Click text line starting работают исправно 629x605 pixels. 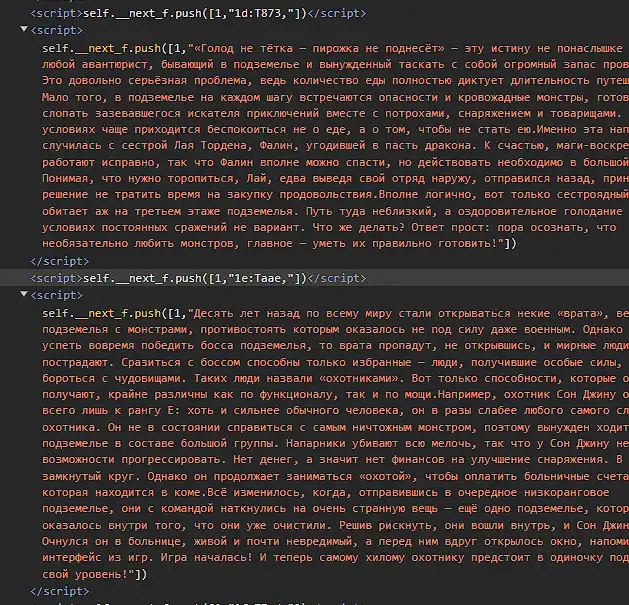click(x=335, y=162)
